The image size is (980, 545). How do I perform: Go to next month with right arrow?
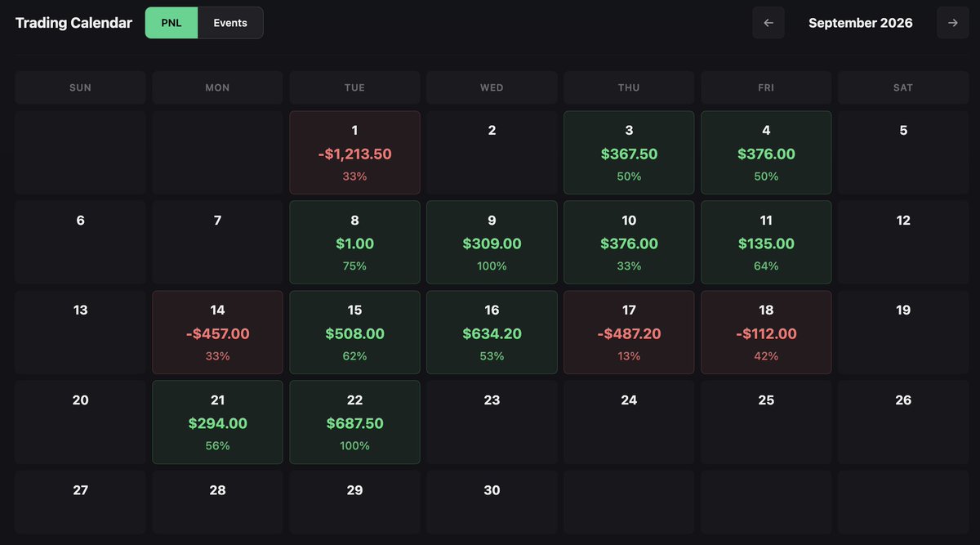click(x=953, y=23)
